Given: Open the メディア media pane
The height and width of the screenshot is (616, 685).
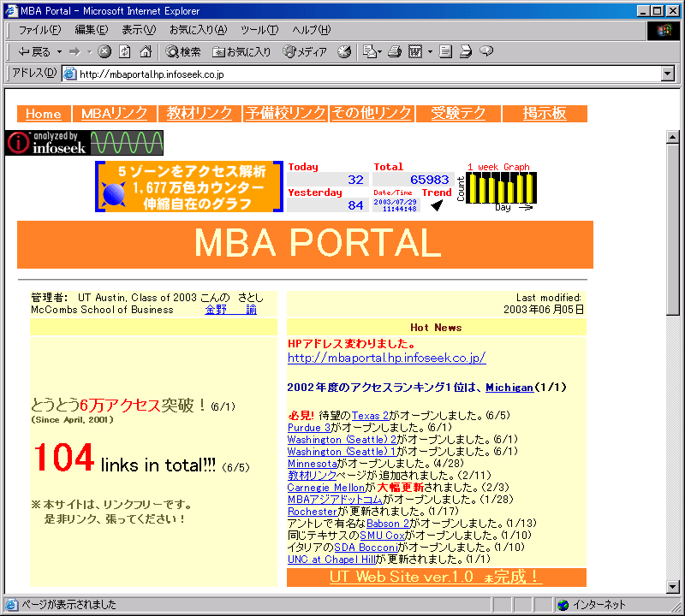Looking at the screenshot, I should [x=305, y=52].
